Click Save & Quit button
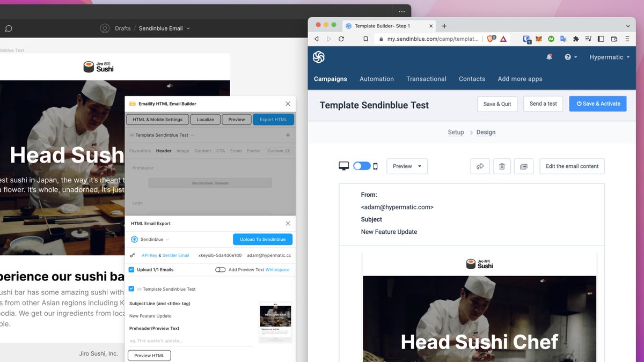The height and width of the screenshot is (362, 644). point(497,104)
